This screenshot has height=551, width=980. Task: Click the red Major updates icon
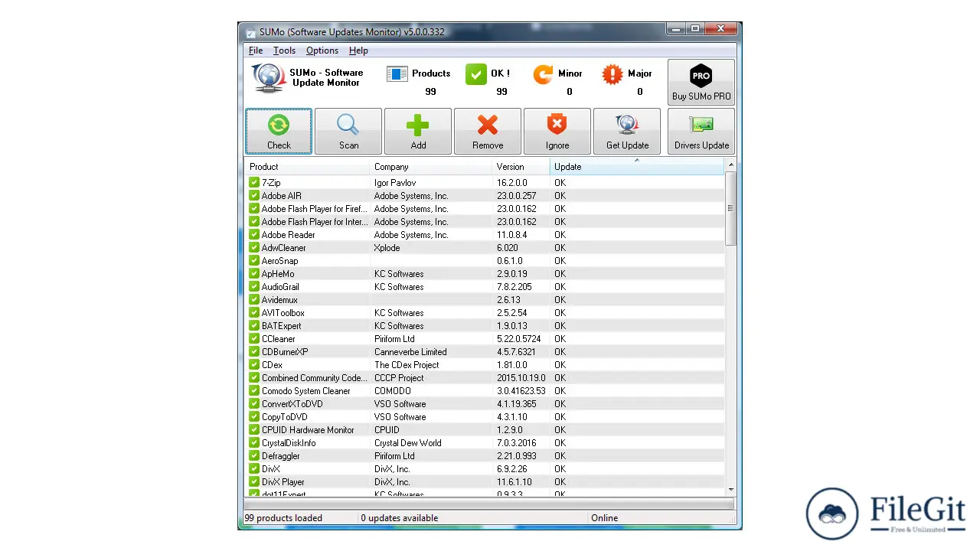pos(612,73)
